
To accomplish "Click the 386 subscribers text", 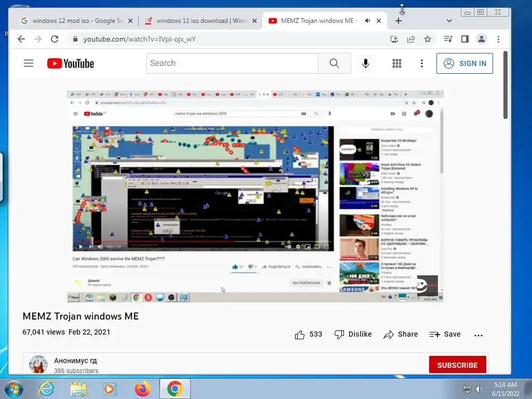I will pyautogui.click(x=76, y=371).
